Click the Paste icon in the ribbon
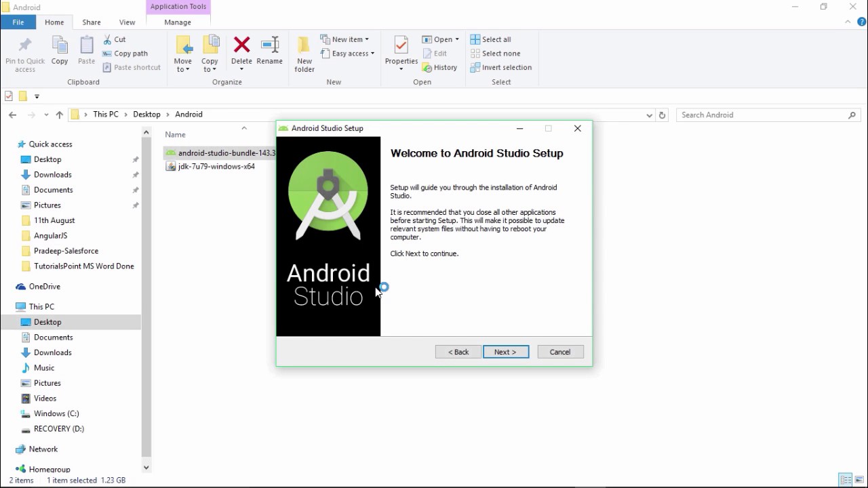The width and height of the screenshot is (868, 488). click(x=86, y=46)
